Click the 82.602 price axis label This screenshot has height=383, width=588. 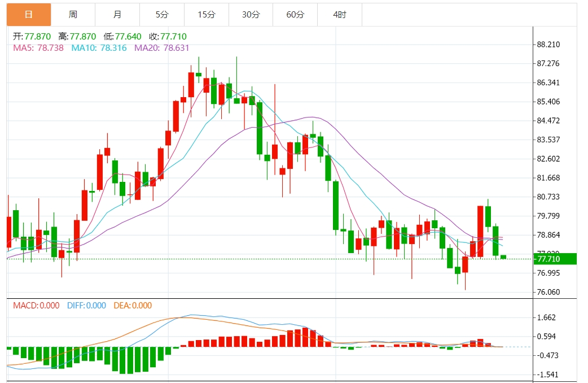point(548,159)
